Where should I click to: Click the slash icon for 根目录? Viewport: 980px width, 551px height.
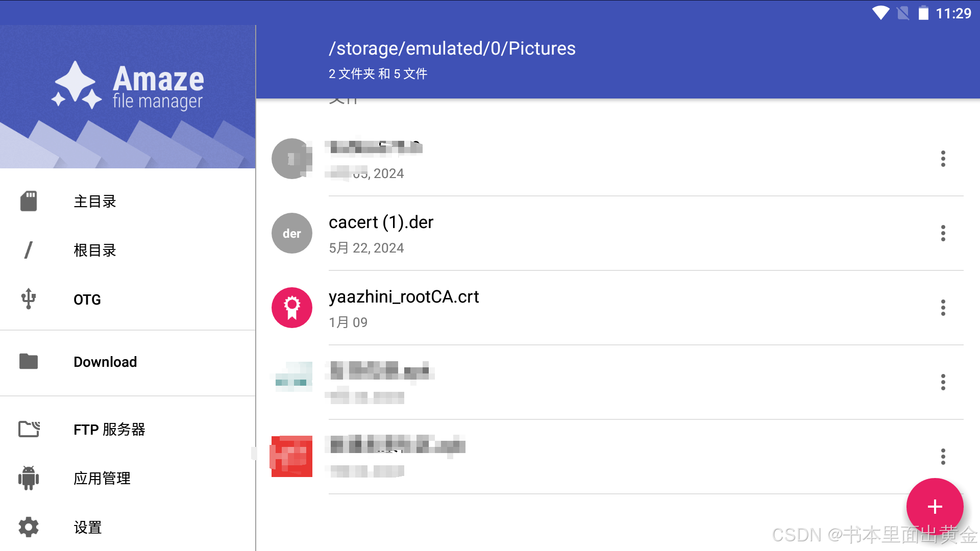click(x=29, y=250)
